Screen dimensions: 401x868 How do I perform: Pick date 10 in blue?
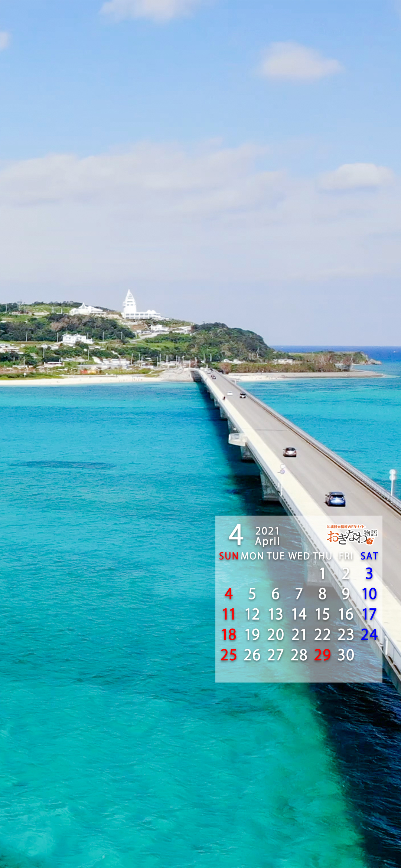click(369, 594)
